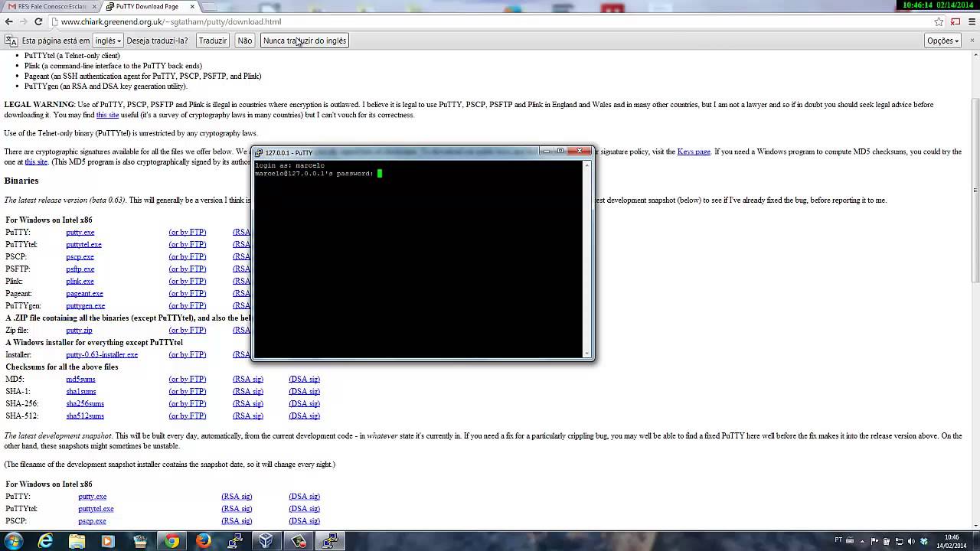980x551 pixels.
Task: Click (or by FTP) link in Installer row
Action: pos(188,354)
